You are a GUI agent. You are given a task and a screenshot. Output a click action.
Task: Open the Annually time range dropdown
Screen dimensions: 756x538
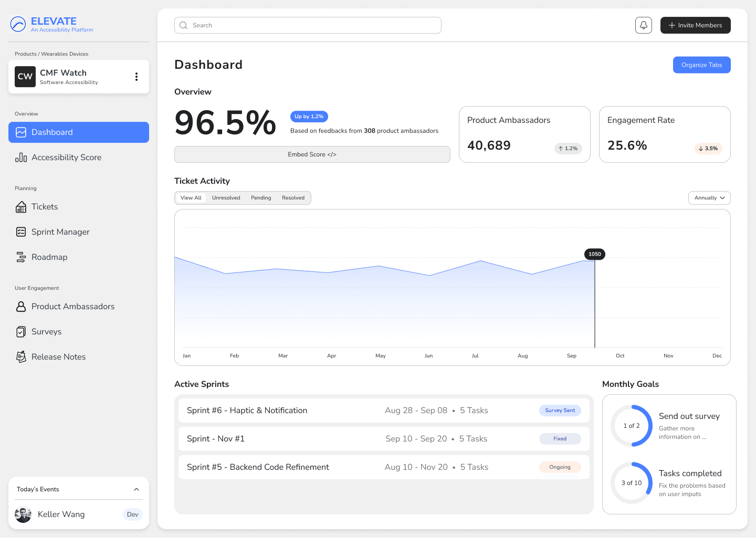709,198
